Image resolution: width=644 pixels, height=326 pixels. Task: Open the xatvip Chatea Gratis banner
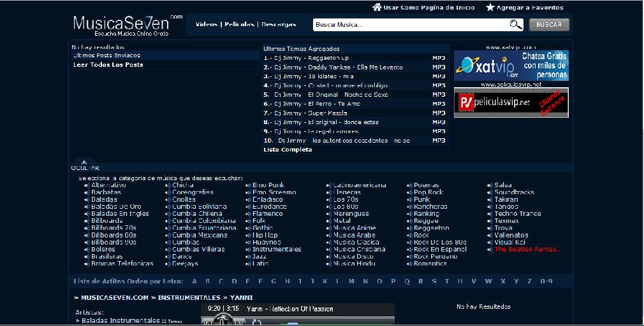pos(511,66)
